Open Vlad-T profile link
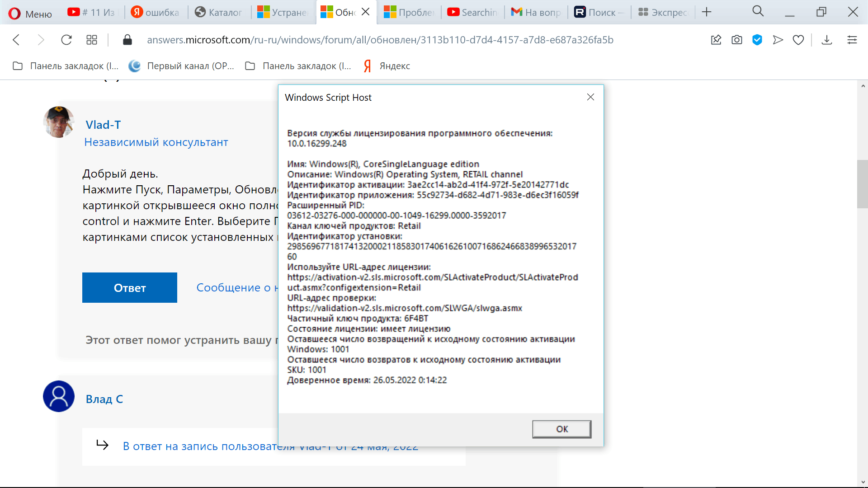 pyautogui.click(x=103, y=125)
